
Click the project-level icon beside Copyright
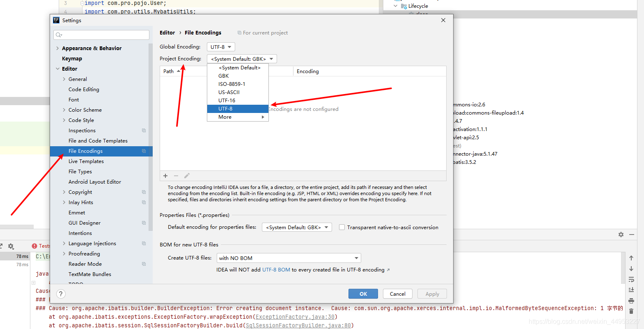144,192
